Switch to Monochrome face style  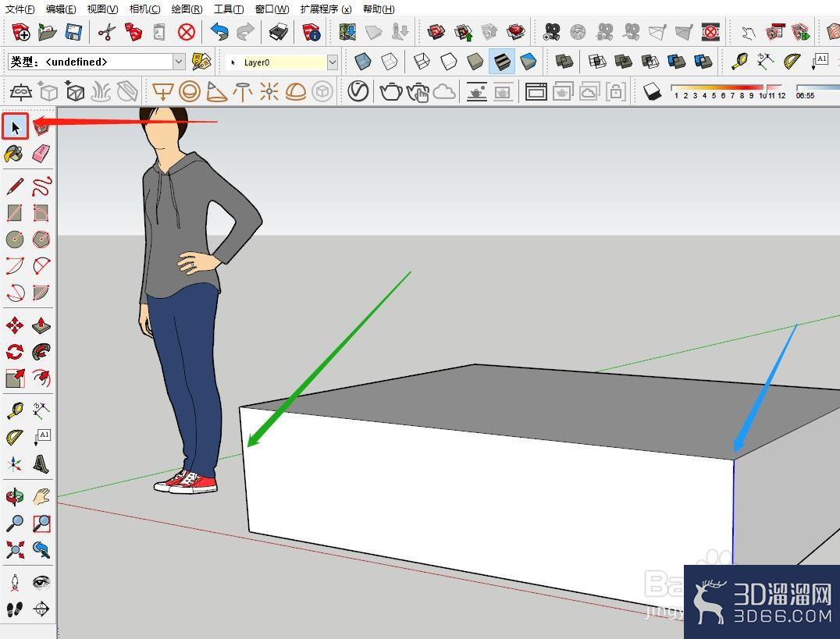529,62
